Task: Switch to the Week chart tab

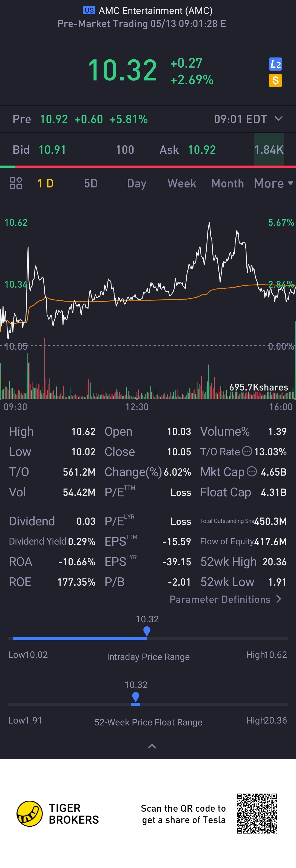Action: (x=182, y=183)
